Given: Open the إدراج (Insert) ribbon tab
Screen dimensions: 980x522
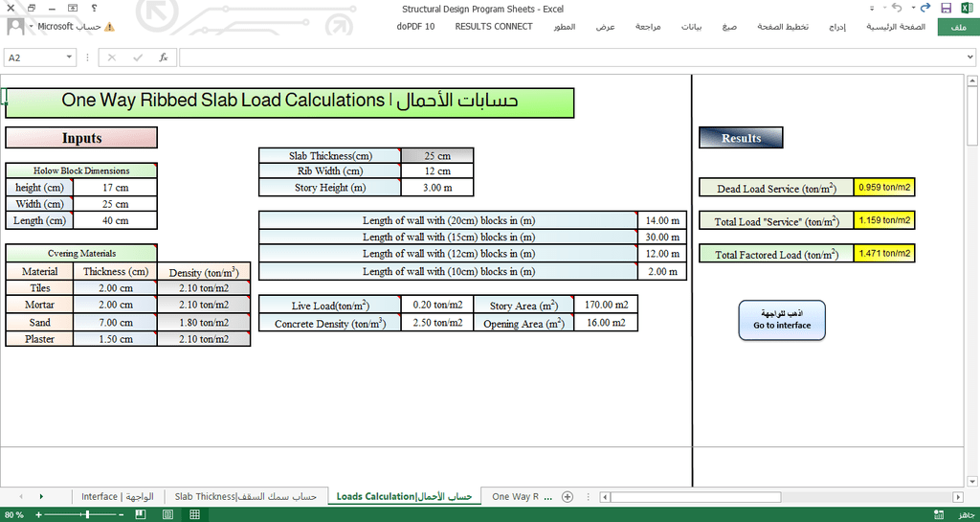Looking at the screenshot, I should tap(836, 27).
